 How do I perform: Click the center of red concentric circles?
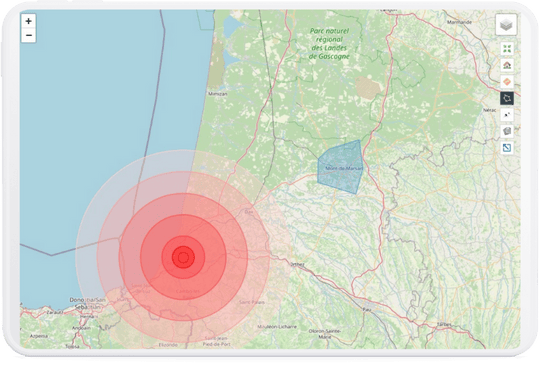click(x=183, y=257)
